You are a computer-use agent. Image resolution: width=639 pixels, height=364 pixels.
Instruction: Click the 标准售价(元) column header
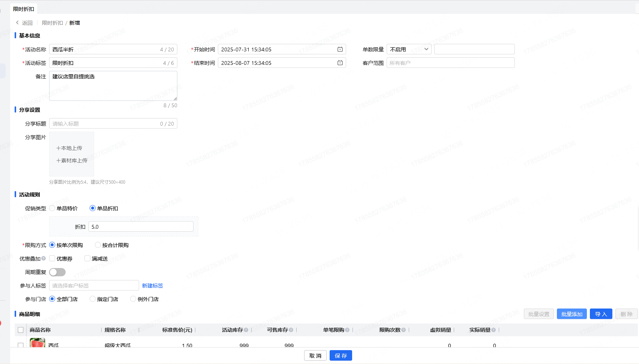pos(177,330)
